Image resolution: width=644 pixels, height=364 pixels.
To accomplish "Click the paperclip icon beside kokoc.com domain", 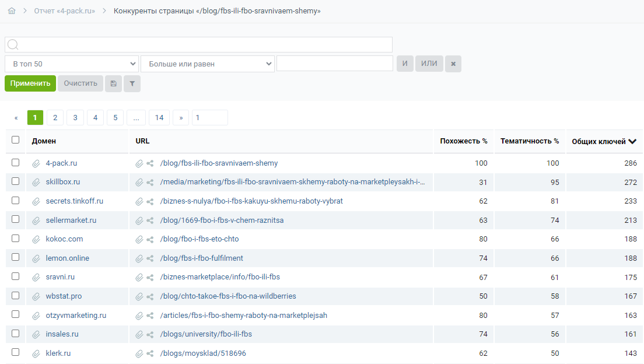I will coord(36,239).
